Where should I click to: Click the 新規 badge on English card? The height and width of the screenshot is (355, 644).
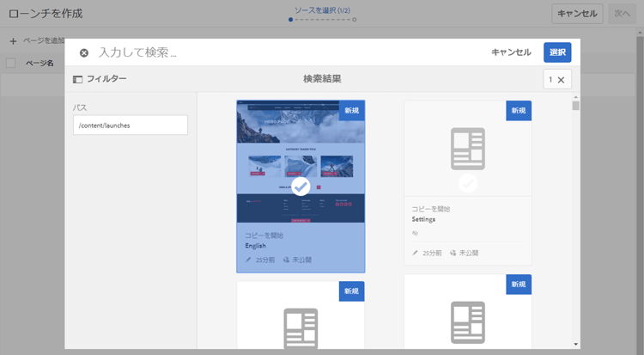(351, 111)
